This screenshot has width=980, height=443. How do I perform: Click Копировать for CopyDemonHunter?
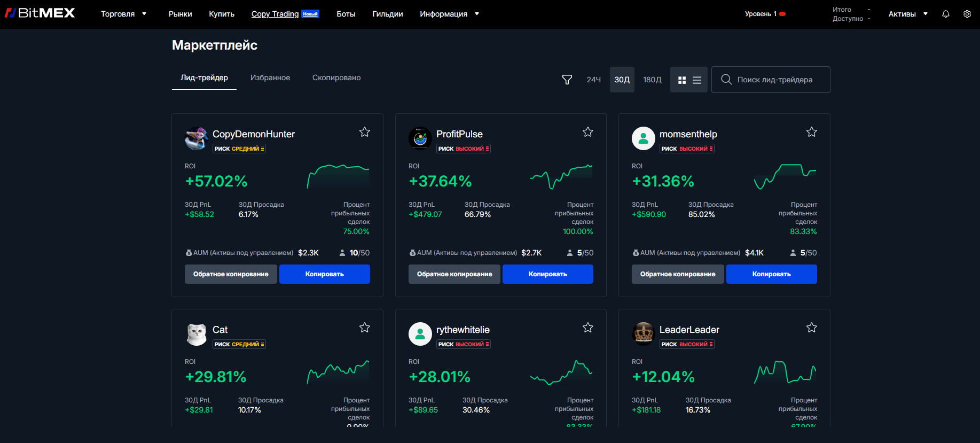325,274
